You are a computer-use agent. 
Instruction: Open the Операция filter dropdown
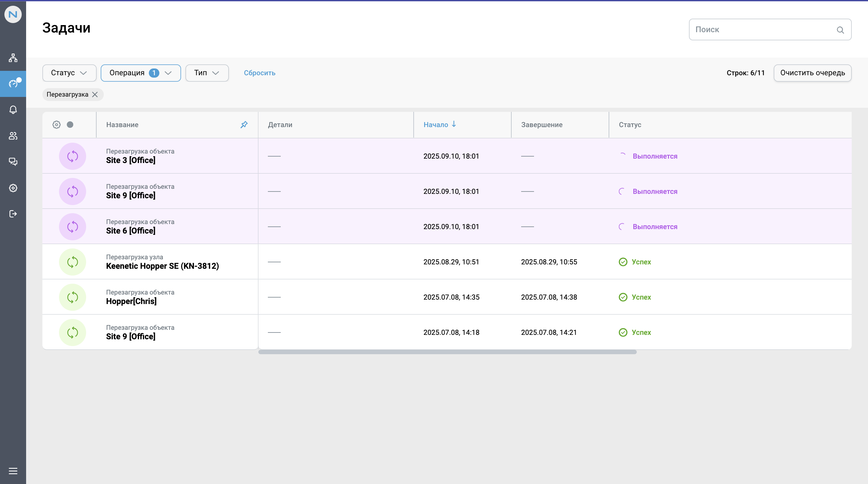click(x=140, y=73)
